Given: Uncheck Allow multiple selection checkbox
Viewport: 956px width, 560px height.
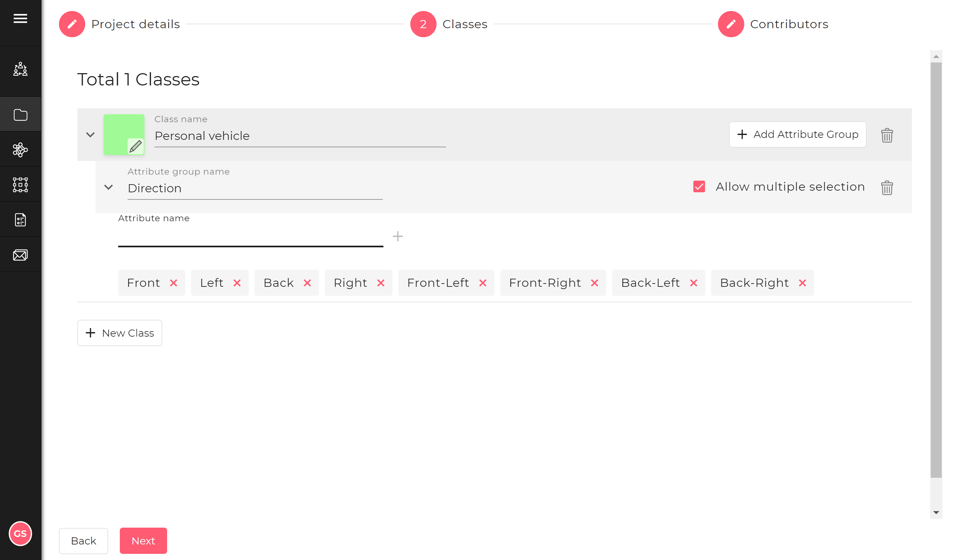Looking at the screenshot, I should point(699,186).
